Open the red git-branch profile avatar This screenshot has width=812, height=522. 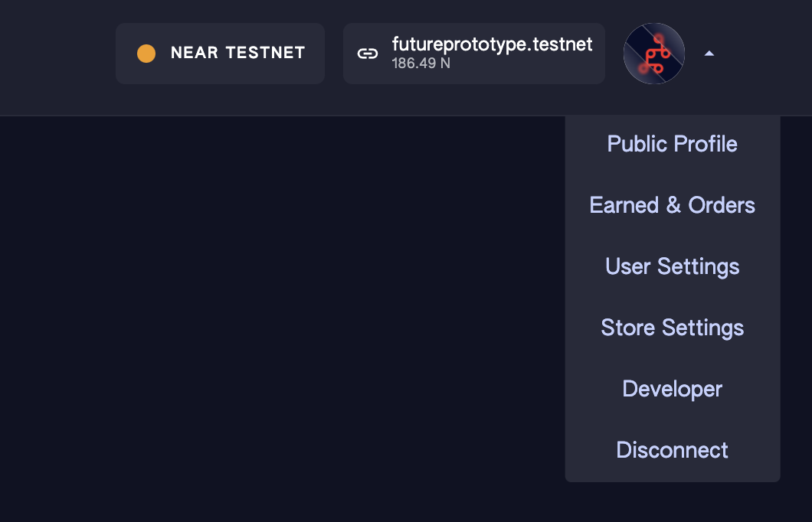pos(654,54)
